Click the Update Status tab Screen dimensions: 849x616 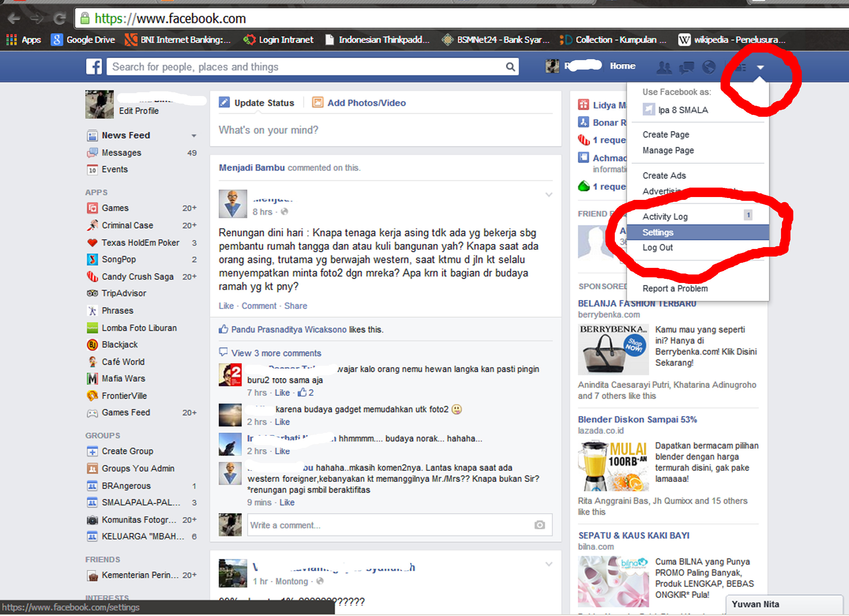[x=257, y=103]
